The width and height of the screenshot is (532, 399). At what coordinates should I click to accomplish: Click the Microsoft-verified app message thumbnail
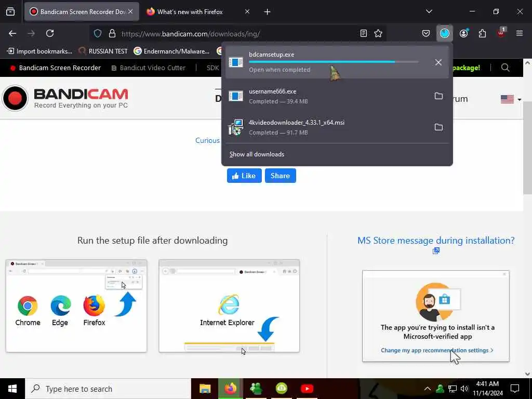[x=436, y=316]
